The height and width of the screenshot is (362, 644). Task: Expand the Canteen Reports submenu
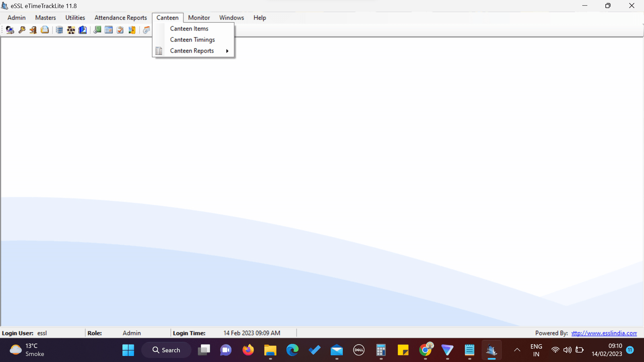coord(192,51)
